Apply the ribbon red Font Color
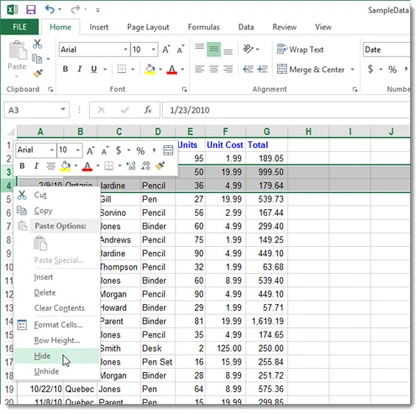 point(172,69)
